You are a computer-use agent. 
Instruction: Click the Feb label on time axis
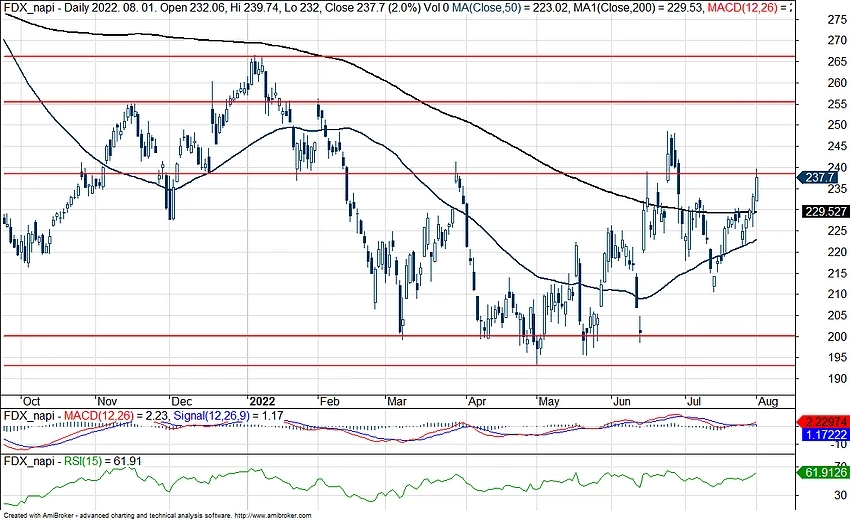coord(329,401)
